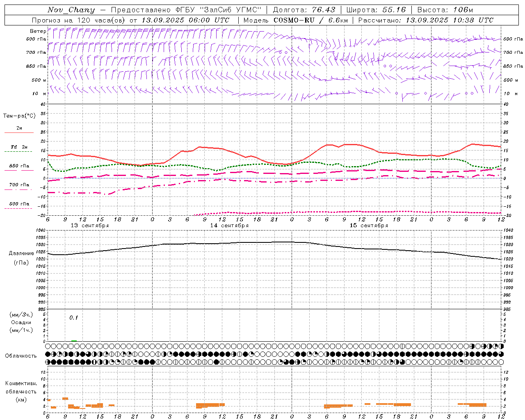The height and width of the screenshot is (420, 525).
Task: Select the Осадки precipitation label
Action: pos(22,322)
